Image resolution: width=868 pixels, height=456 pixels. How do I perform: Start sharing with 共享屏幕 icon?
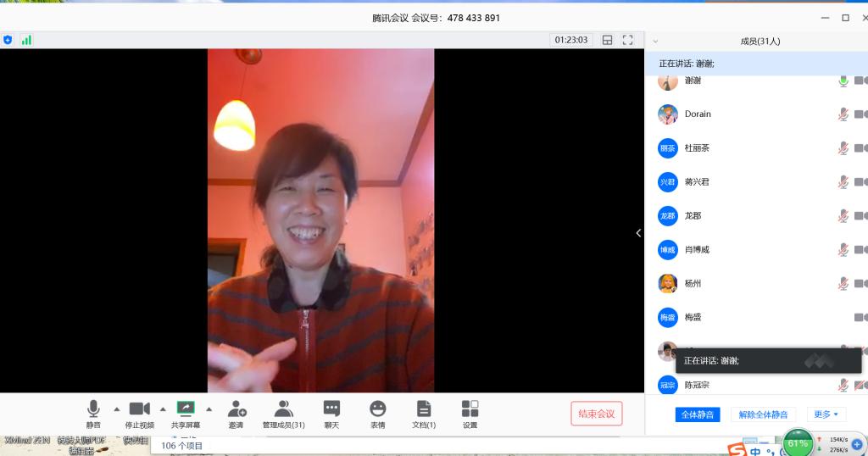tap(186, 409)
